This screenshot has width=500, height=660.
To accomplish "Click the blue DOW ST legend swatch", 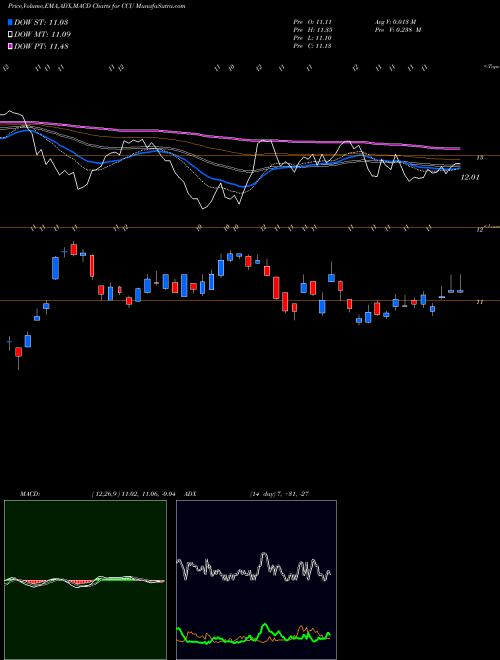I will [10, 22].
